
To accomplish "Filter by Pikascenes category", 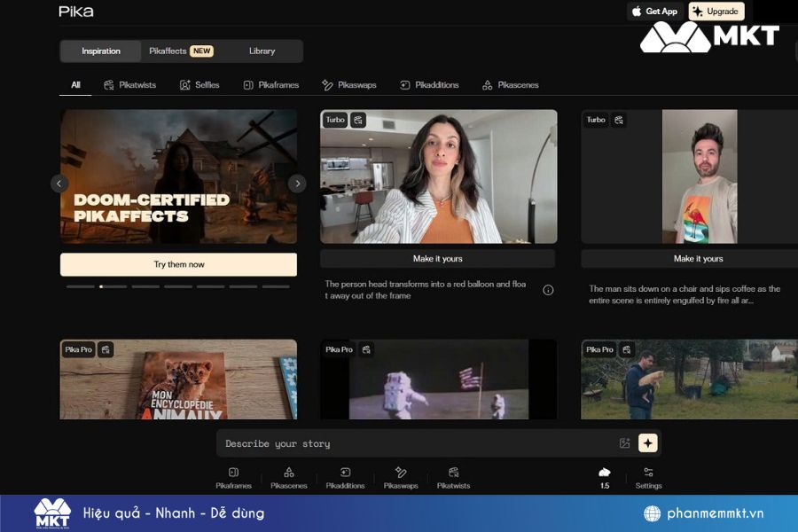I will 510,84.
